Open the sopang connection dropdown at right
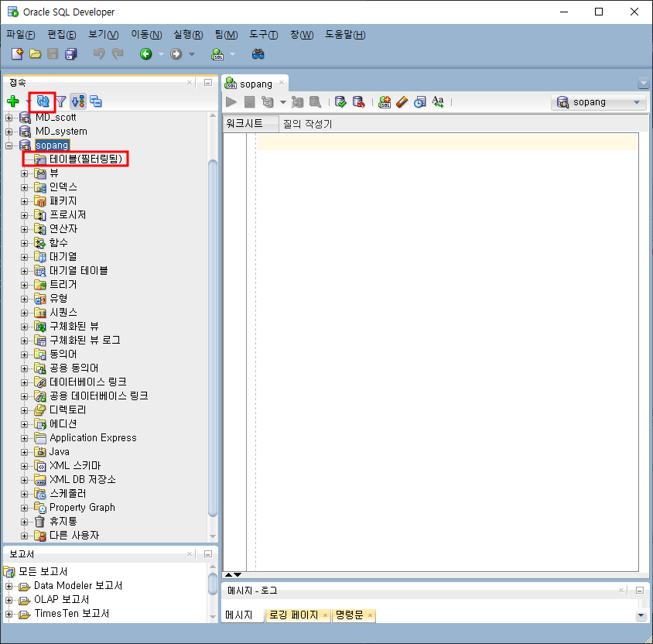 tap(599, 102)
